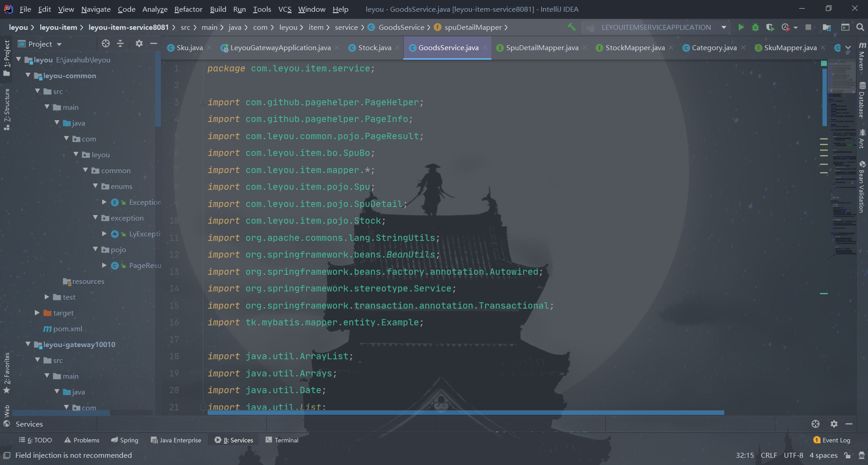Hide the Services tool window
The image size is (868, 465).
click(x=849, y=424)
